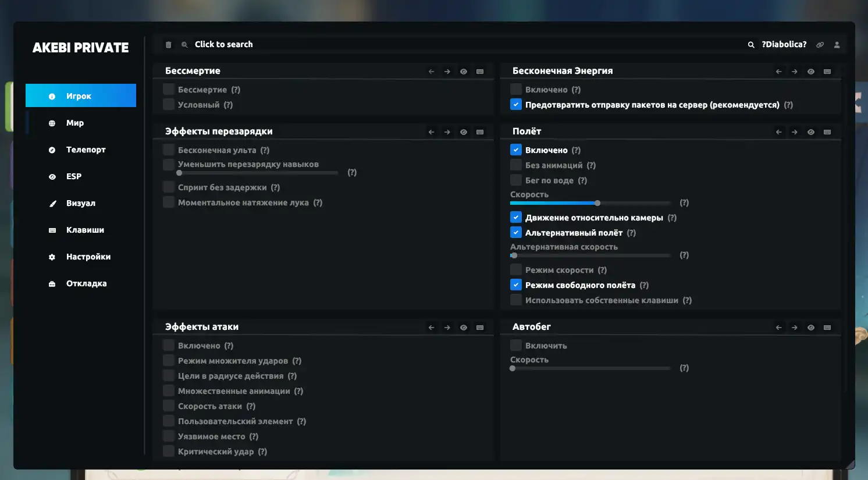Screen dimensions: 868x480
Task: Click the Скорость slider handle under Полёт
Action: click(597, 203)
